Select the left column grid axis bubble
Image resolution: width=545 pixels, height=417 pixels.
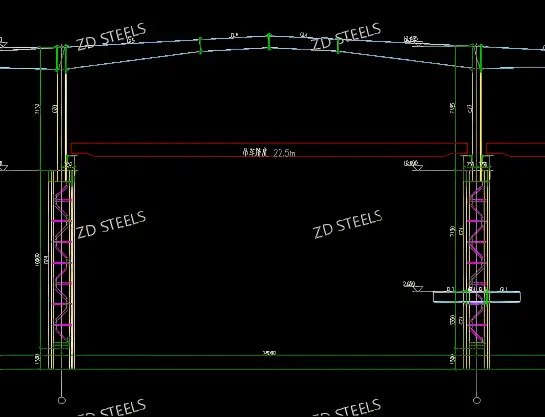(62, 400)
